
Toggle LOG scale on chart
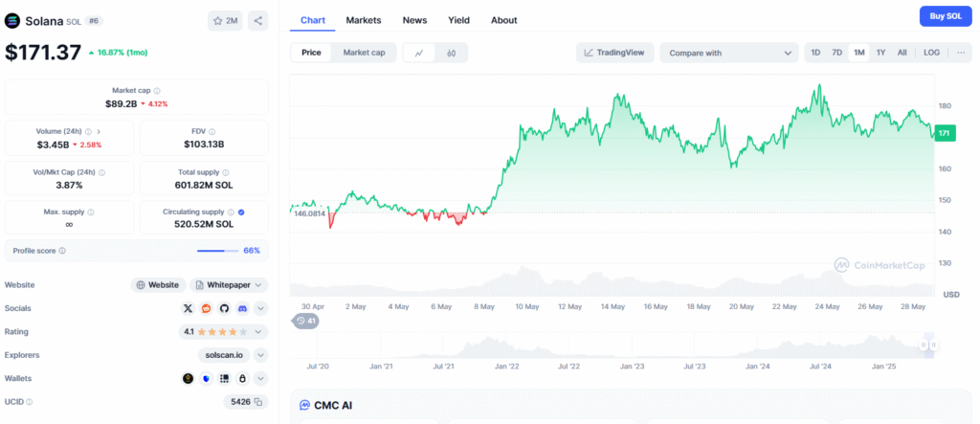931,53
